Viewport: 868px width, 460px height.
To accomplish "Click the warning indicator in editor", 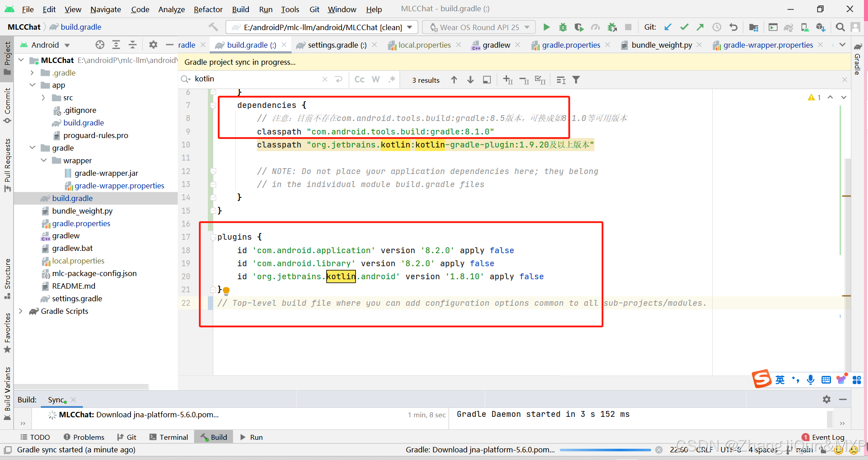I will coord(814,97).
